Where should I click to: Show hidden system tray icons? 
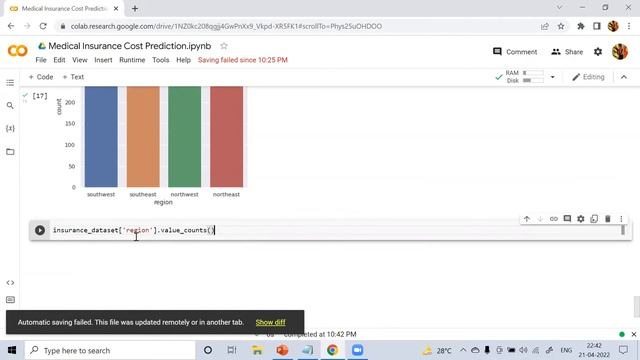click(463, 350)
